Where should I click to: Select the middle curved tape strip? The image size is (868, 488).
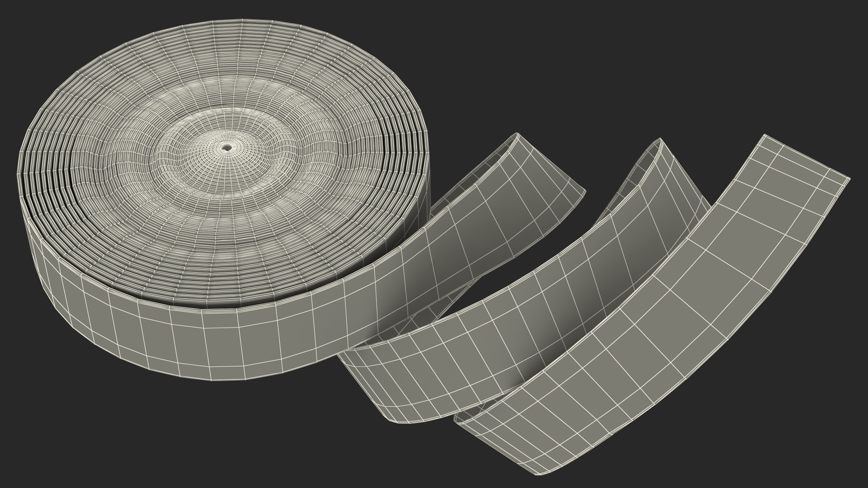point(520,325)
